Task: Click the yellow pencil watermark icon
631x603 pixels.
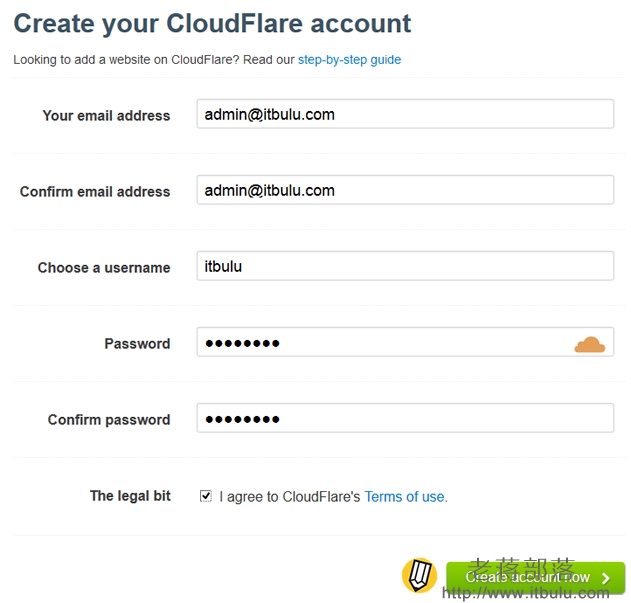Action: point(419,576)
